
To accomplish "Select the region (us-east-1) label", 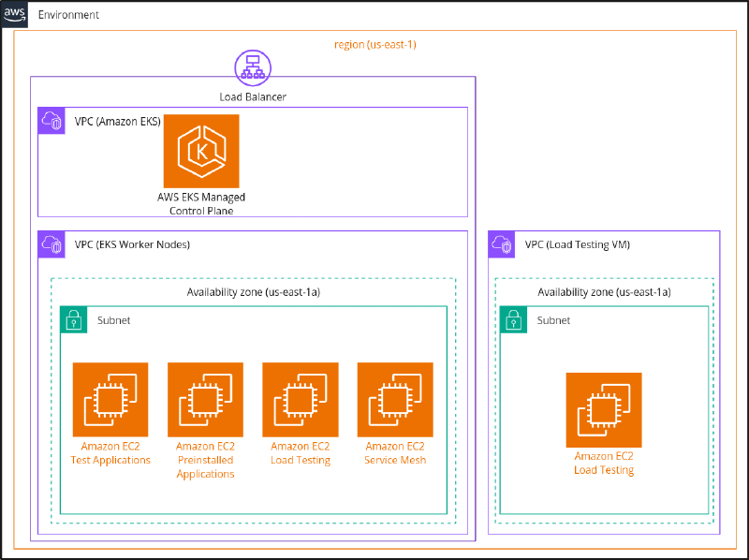I will click(375, 44).
